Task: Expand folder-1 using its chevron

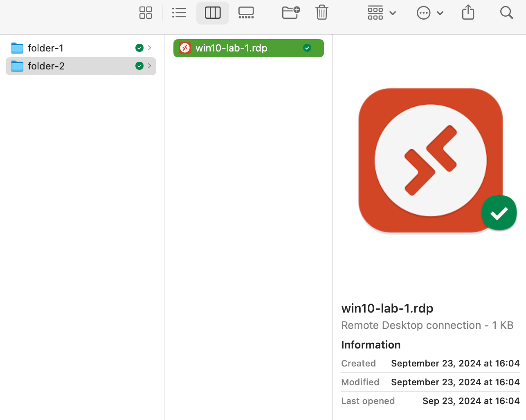Action: point(150,48)
